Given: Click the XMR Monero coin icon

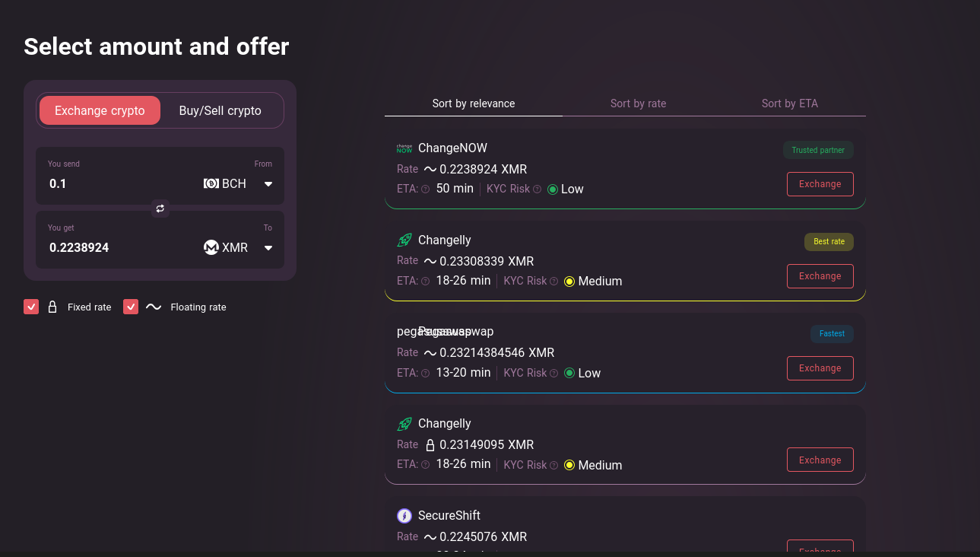Looking at the screenshot, I should pos(211,247).
